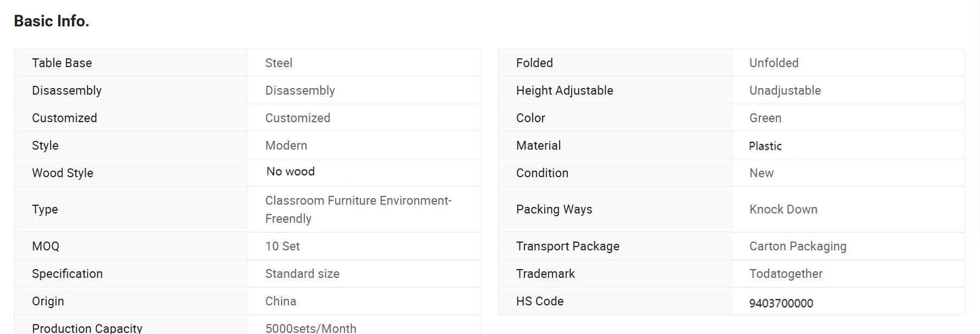
Task: Click the Basic Info. heading
Action: (x=51, y=21)
